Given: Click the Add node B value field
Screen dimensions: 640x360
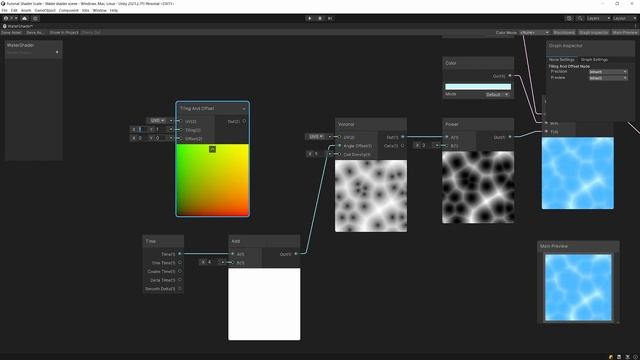Looking at the screenshot, I should tap(212, 262).
